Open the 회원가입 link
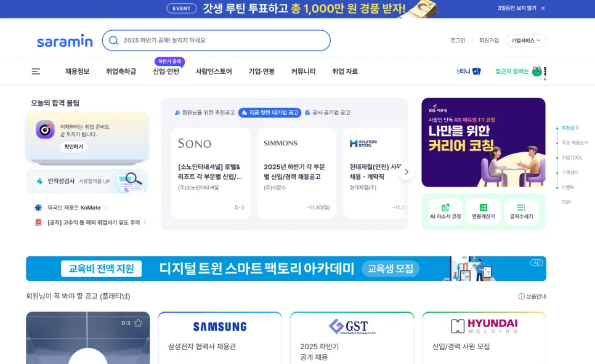Viewport: 595px width, 364px height. [489, 40]
